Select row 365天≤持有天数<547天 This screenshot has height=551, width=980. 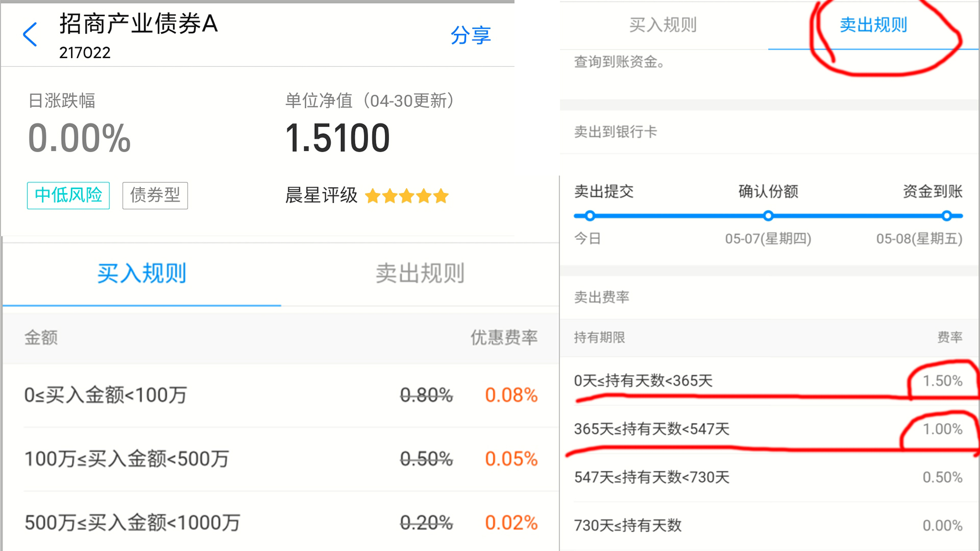[769, 429]
